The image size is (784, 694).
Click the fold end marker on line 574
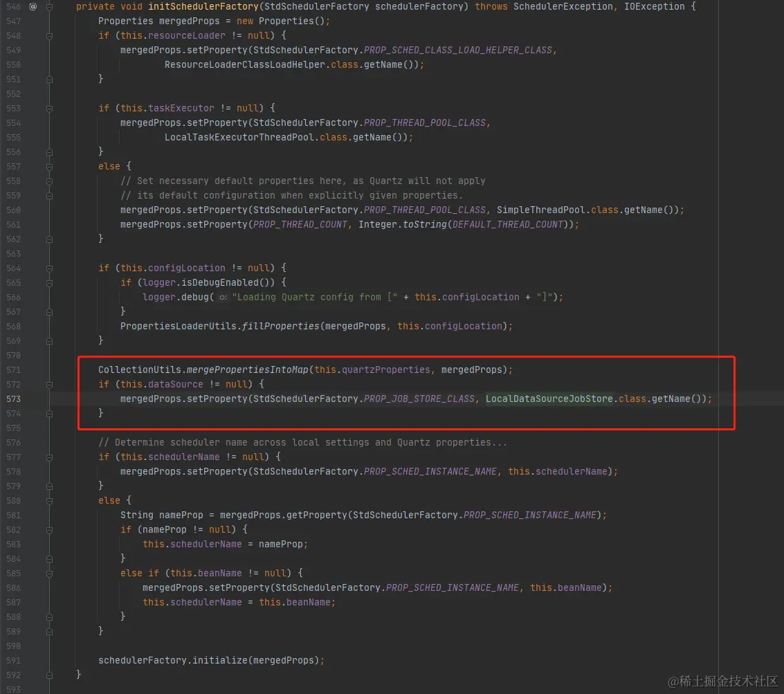click(x=50, y=414)
